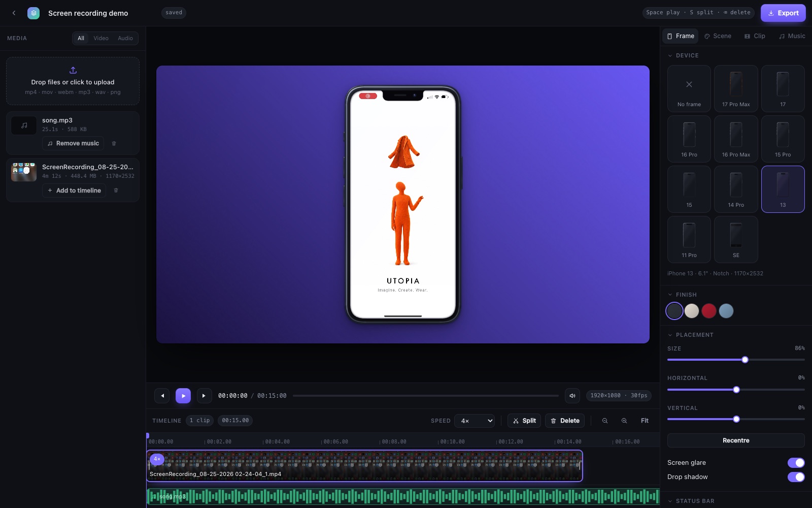Click the Screen recording demo project title

(88, 13)
